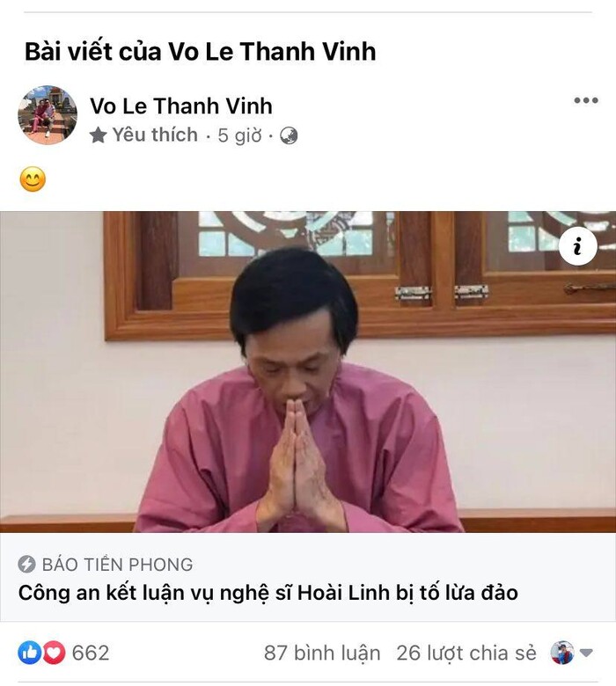Click the red heart reaction icon
Screen dimensions: 616x686
point(54,653)
